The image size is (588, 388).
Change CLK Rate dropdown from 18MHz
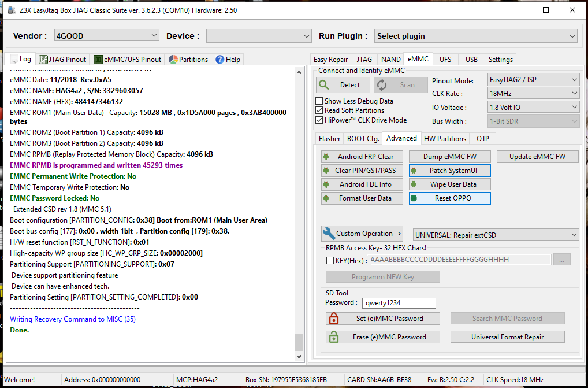(533, 94)
